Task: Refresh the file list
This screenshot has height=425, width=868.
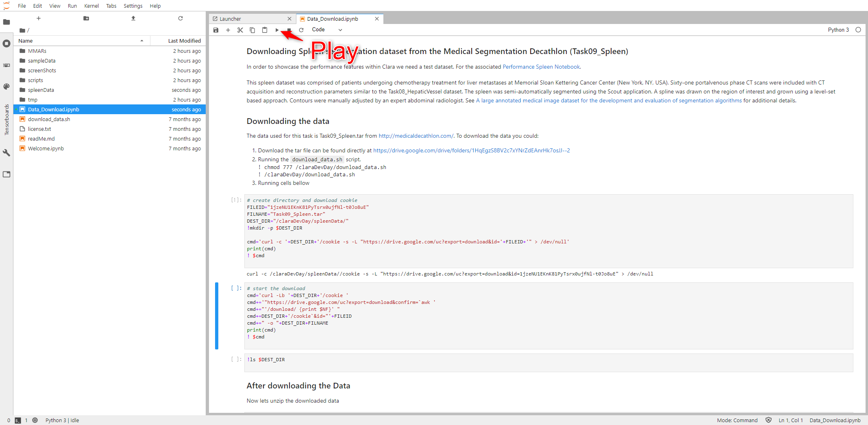Action: [x=181, y=18]
